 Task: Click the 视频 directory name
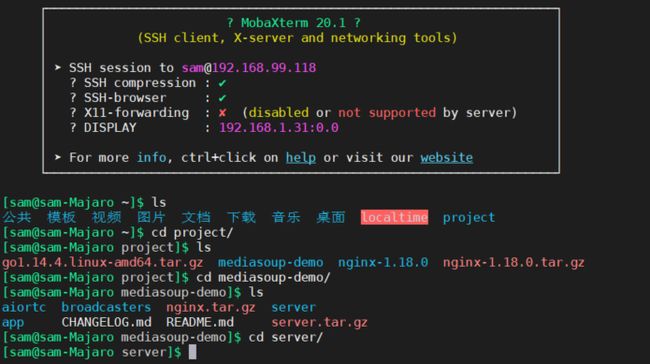pyautogui.click(x=107, y=217)
